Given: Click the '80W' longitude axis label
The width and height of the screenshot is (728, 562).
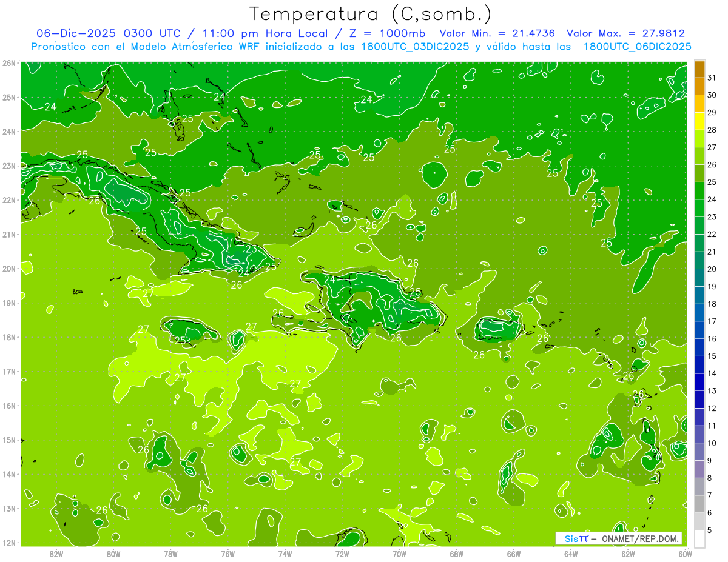Looking at the screenshot, I should pos(113,554).
